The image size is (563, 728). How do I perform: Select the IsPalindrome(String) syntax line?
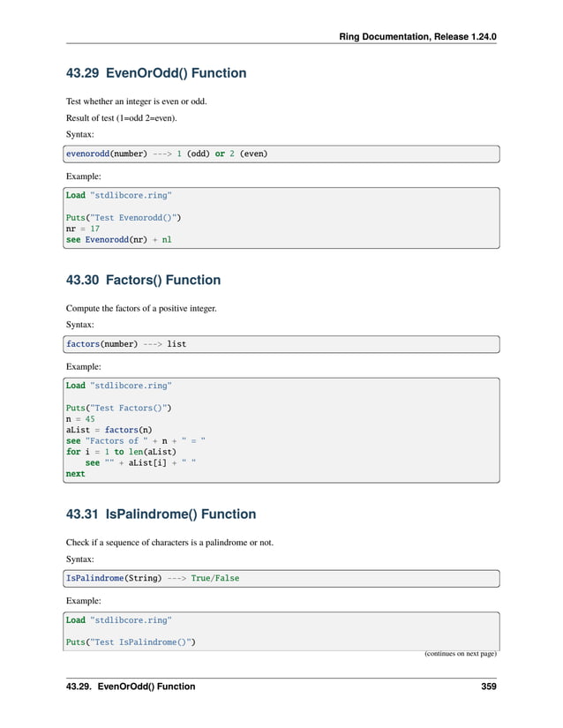[x=153, y=578]
